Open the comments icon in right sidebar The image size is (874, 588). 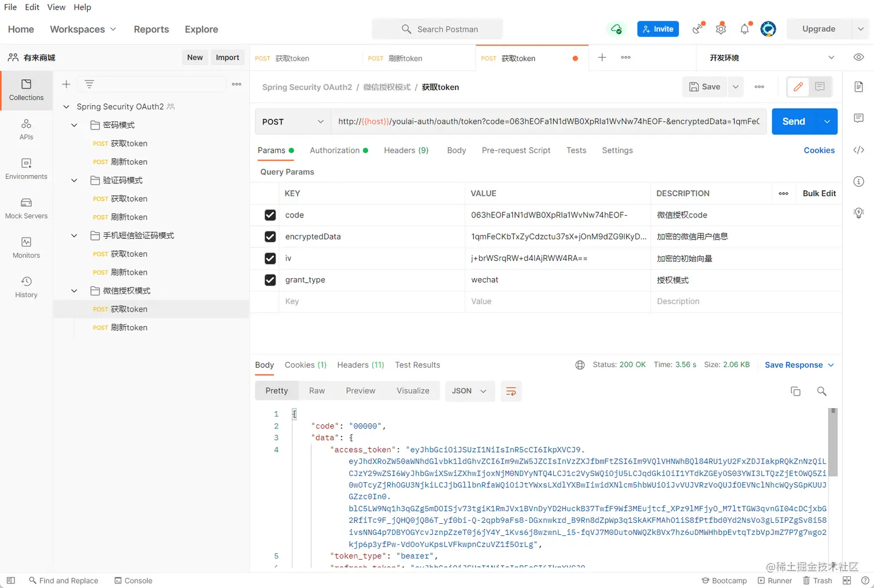click(x=858, y=118)
